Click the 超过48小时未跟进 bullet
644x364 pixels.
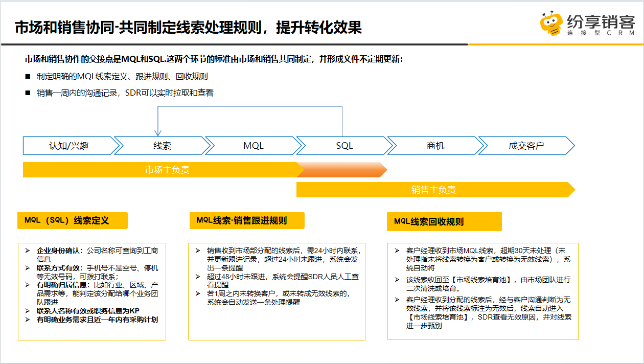pos(283,281)
